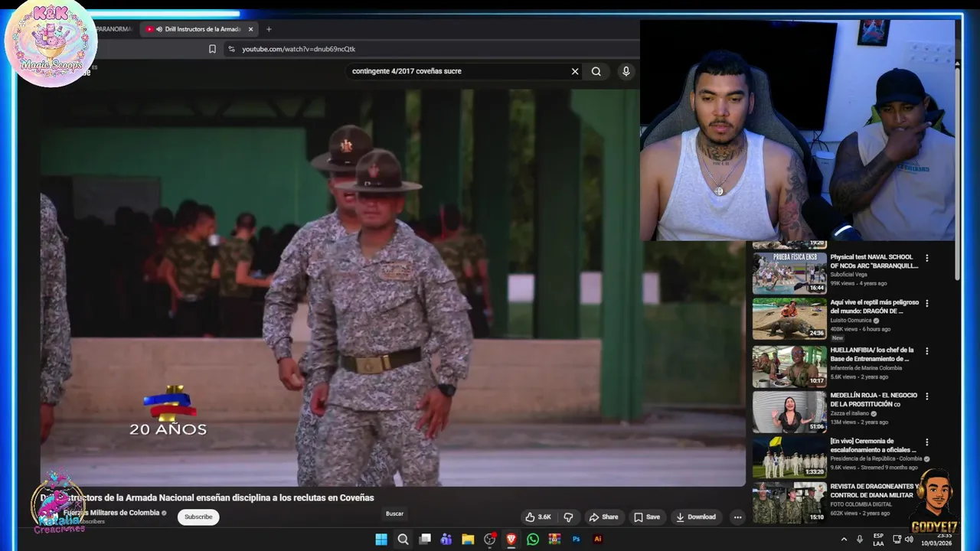Viewport: 980px width, 551px height.
Task: Switch to the PARANORMAL browser tab
Action: click(115, 29)
